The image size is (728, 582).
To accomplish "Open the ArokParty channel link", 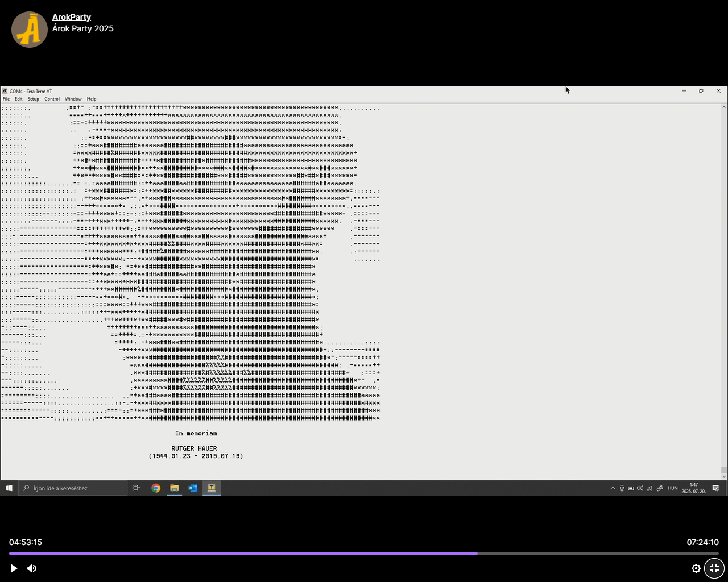I will tap(72, 17).
